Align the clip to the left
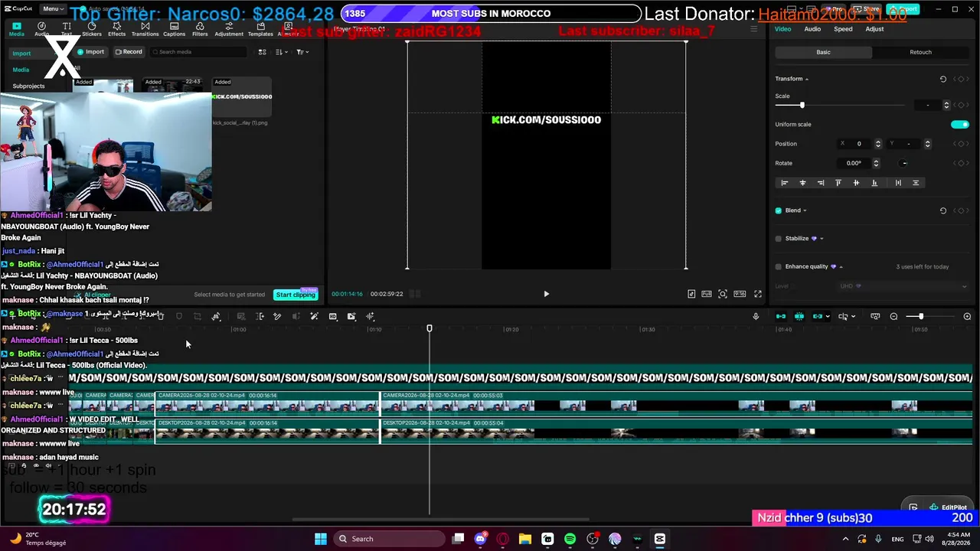Screen dimensions: 980x551 pyautogui.click(x=784, y=183)
